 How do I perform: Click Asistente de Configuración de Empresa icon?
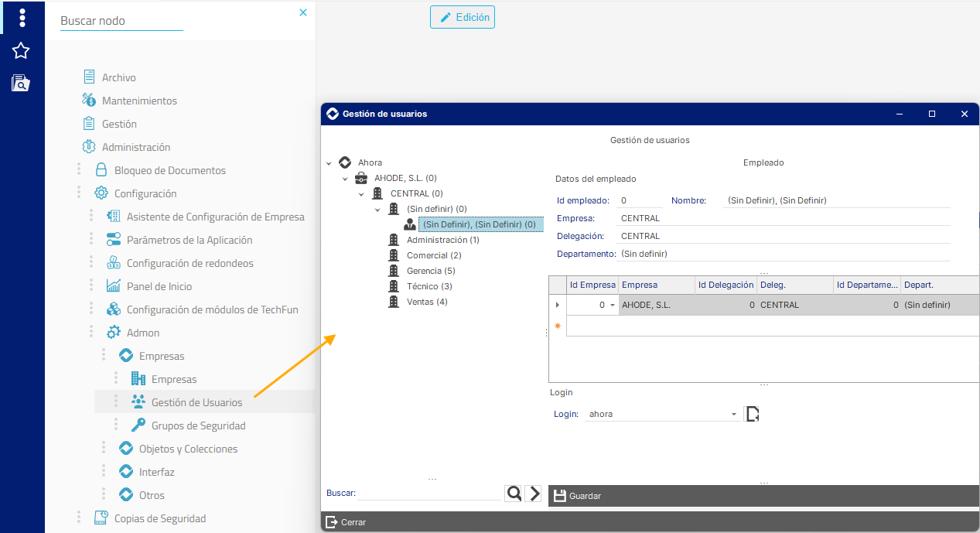[114, 217]
